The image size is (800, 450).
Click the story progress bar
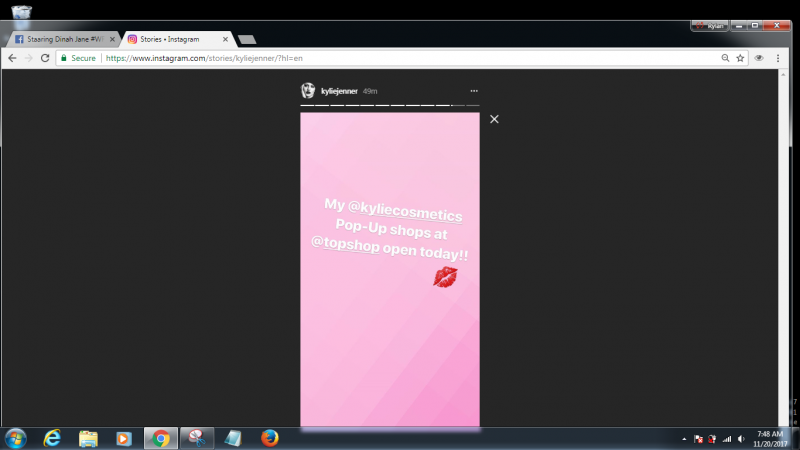[x=390, y=105]
